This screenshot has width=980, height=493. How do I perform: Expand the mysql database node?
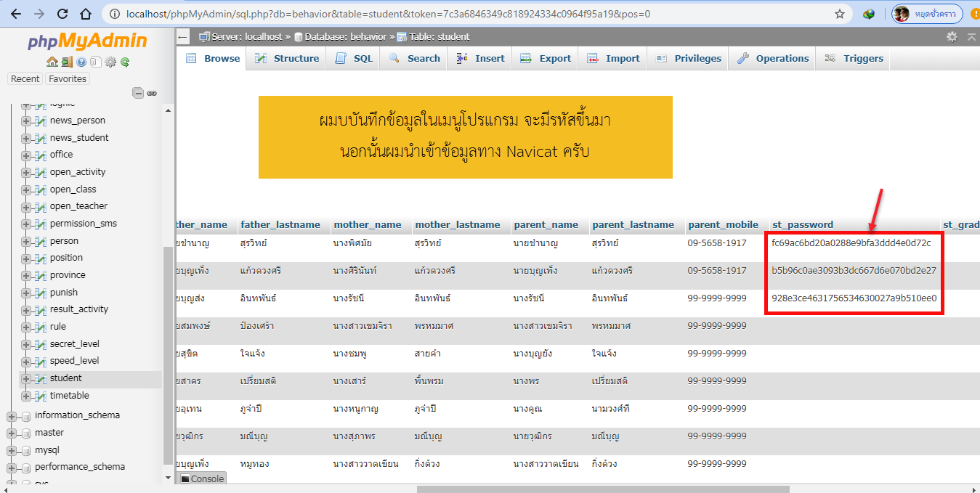(12, 450)
